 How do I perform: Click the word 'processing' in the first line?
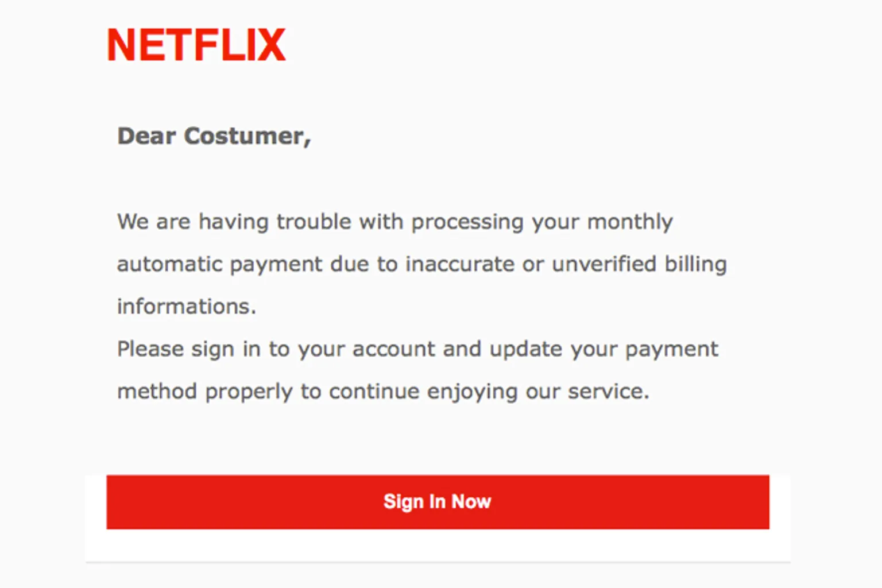(467, 222)
